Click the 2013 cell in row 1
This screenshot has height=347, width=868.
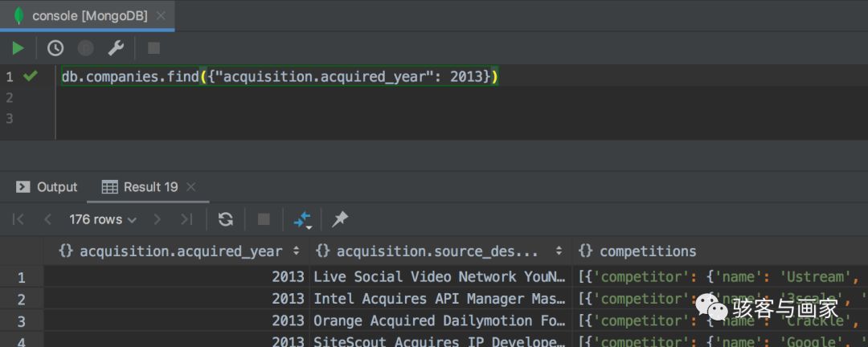tap(177, 276)
